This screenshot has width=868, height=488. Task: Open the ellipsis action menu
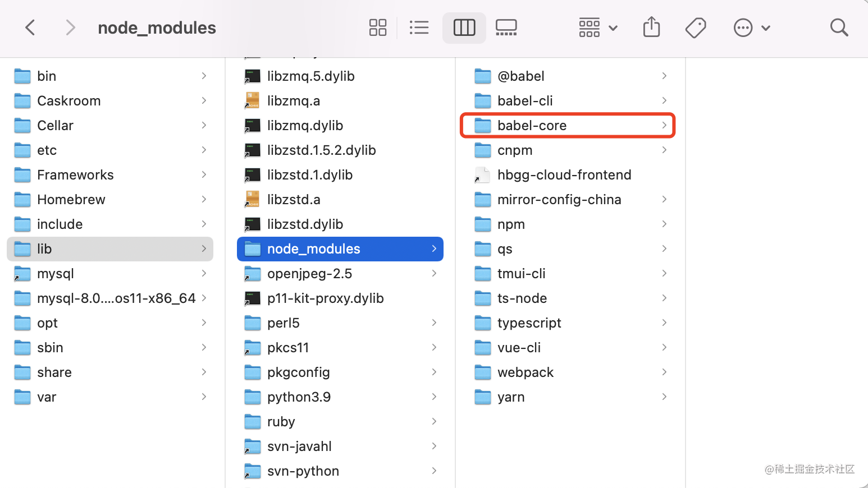coord(752,27)
